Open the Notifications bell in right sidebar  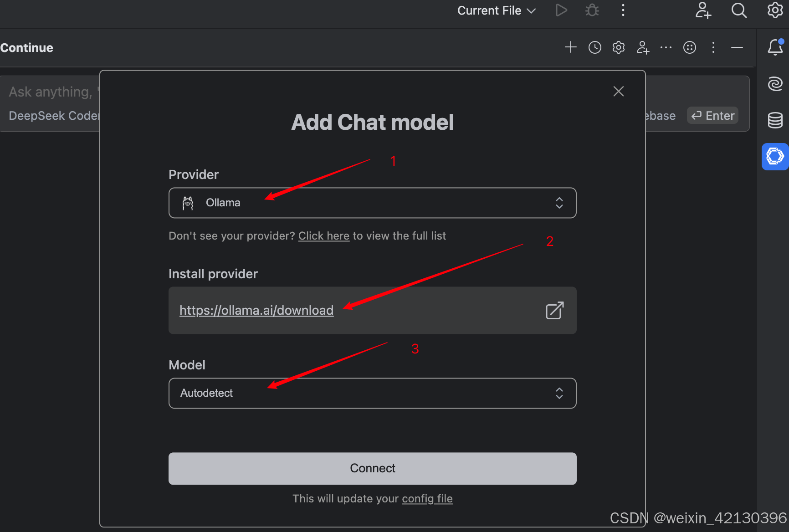coord(775,47)
